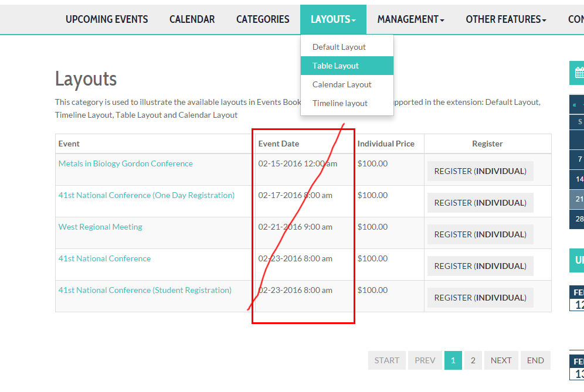
Task: Open 41st National Conference (Student Registration) link
Action: [x=145, y=290]
